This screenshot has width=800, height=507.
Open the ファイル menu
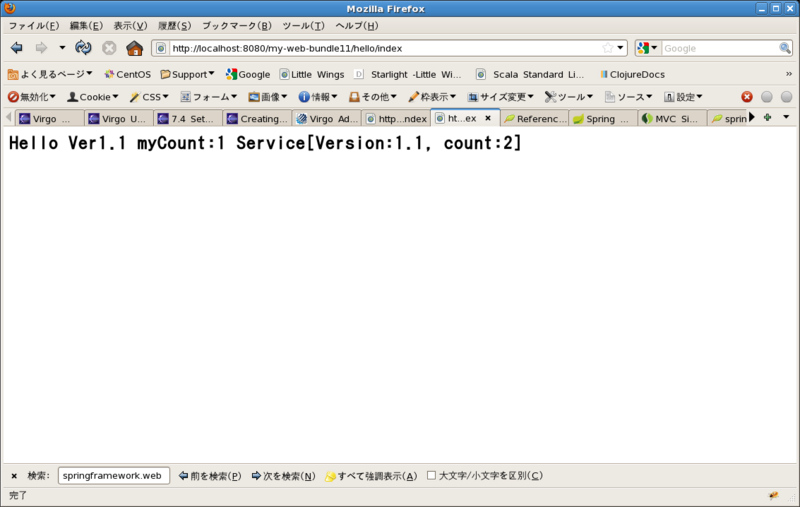(x=34, y=26)
